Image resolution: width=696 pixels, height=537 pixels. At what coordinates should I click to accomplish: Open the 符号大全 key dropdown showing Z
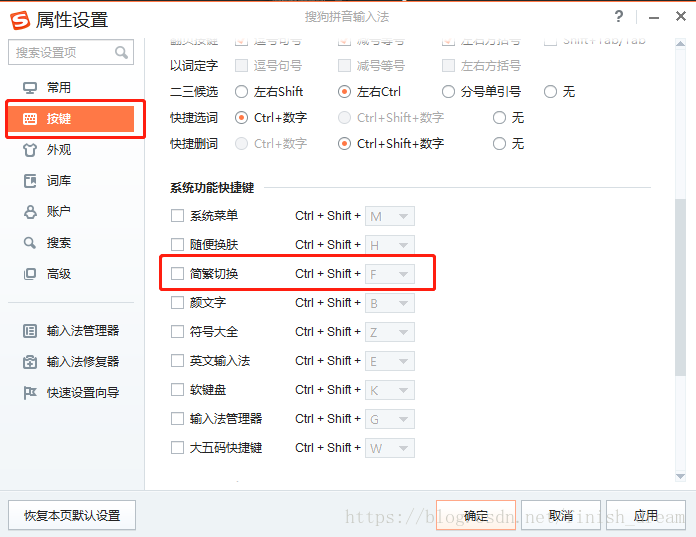(390, 332)
